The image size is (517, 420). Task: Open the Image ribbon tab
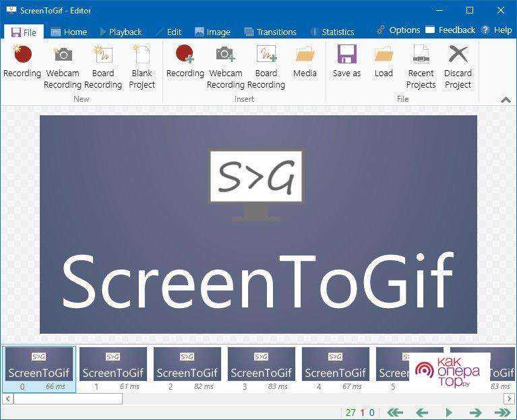[213, 32]
